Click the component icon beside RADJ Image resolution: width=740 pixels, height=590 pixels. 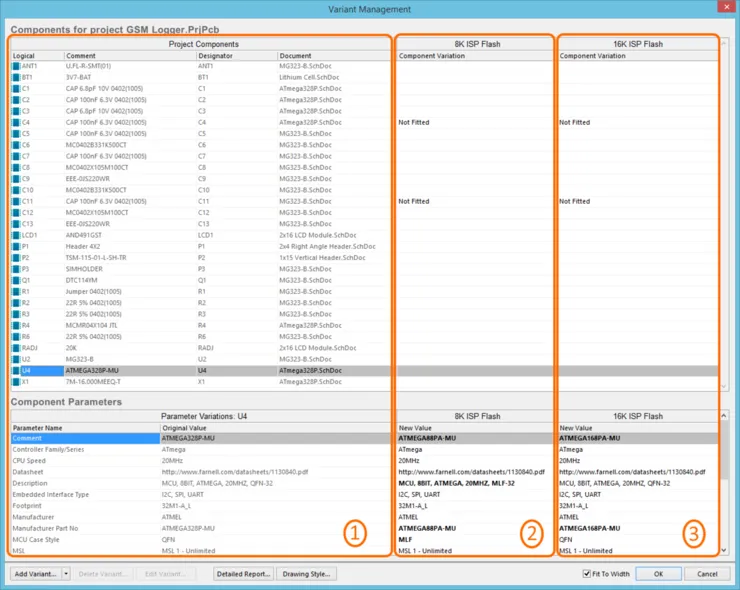[x=16, y=348]
